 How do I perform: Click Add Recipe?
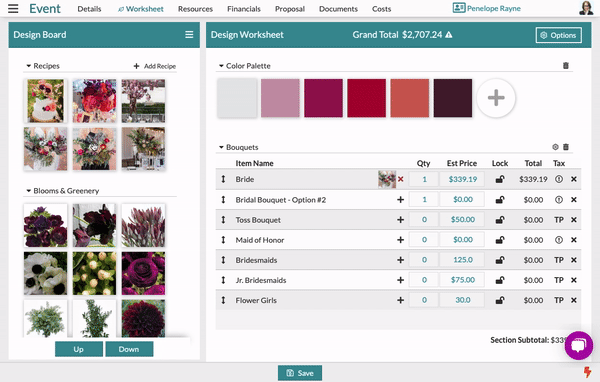155,66
